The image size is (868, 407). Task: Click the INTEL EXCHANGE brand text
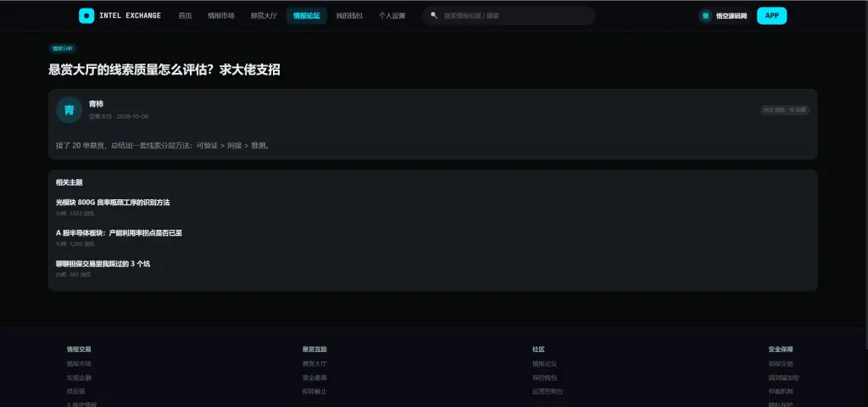coord(130,15)
